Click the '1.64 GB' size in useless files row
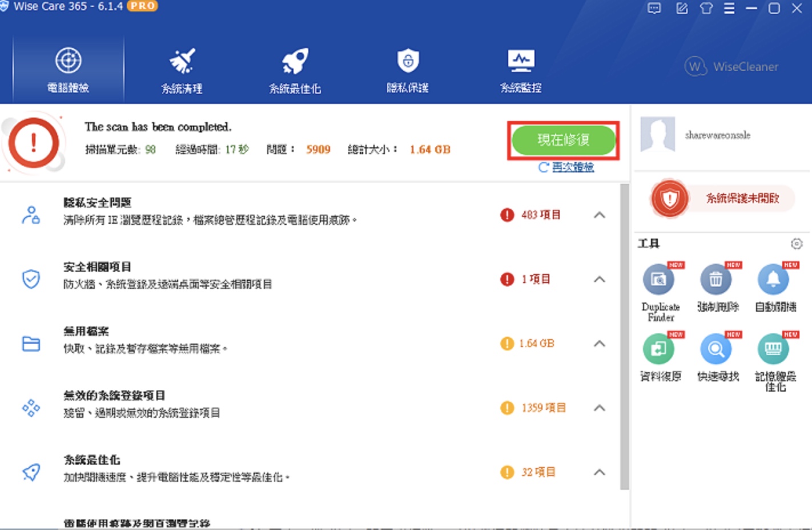812x532 pixels. click(537, 344)
